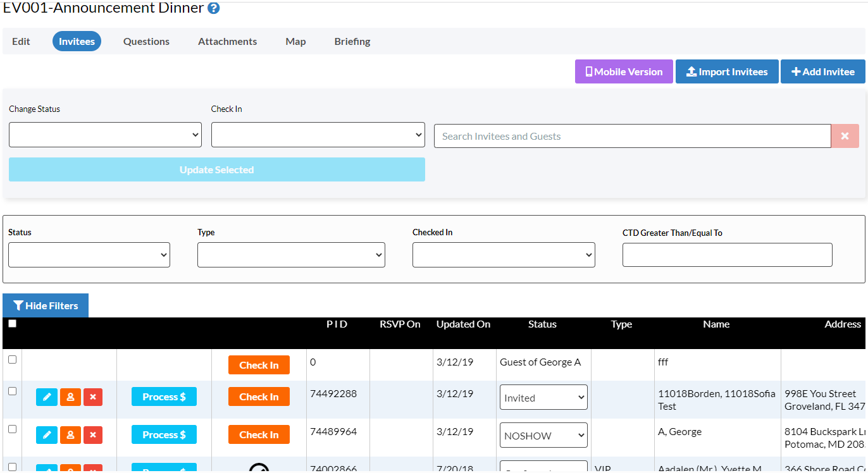Open help icon beside Announcement Dinner title
Image resolution: width=868 pixels, height=473 pixels.
214,8
